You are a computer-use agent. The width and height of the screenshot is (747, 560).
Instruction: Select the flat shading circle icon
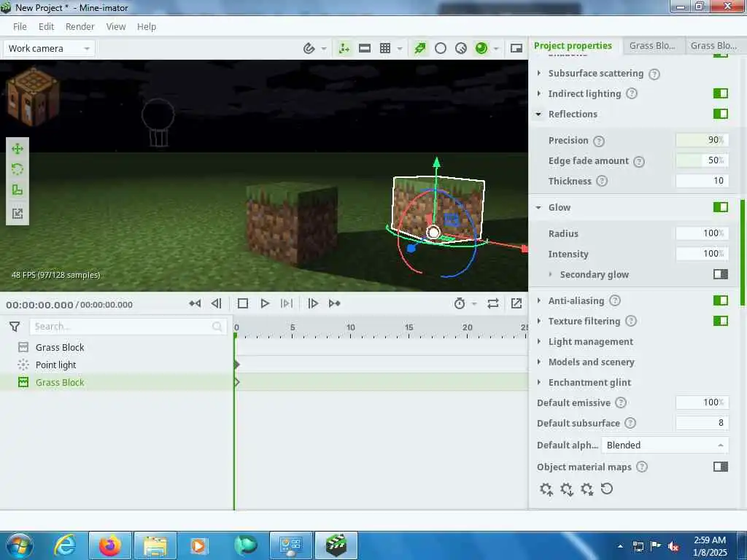(x=441, y=48)
